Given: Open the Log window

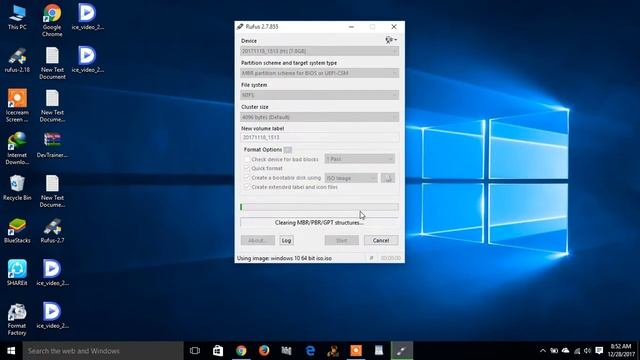Looking at the screenshot, I should click(x=287, y=240).
